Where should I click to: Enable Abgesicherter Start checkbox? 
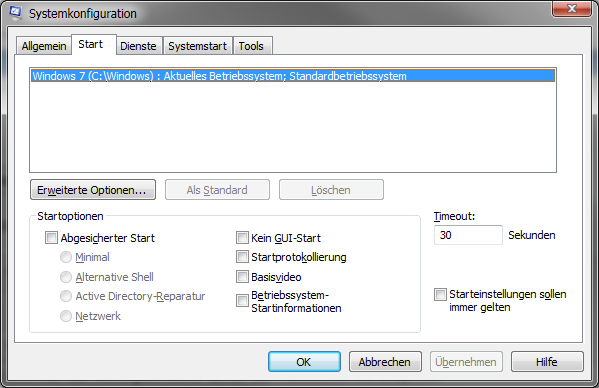click(x=51, y=238)
